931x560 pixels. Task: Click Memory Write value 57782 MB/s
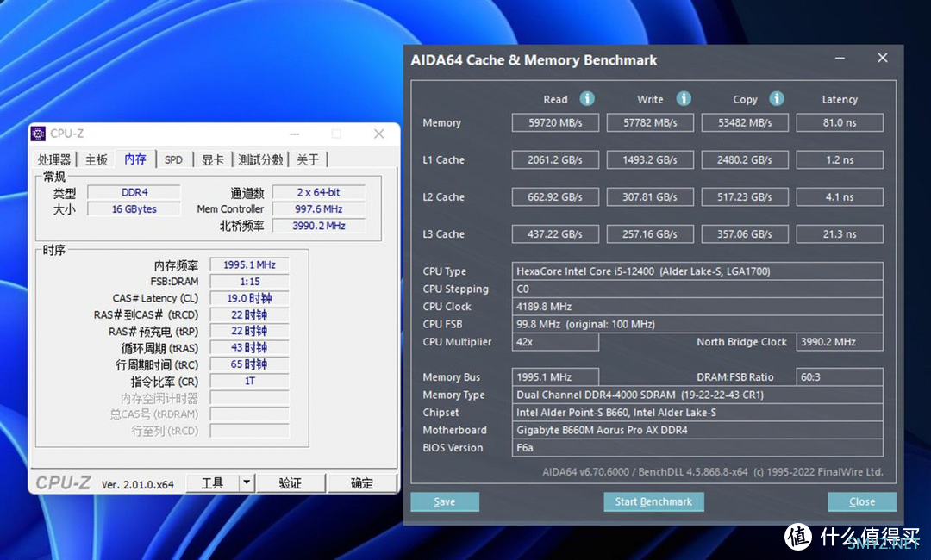pyautogui.click(x=650, y=123)
